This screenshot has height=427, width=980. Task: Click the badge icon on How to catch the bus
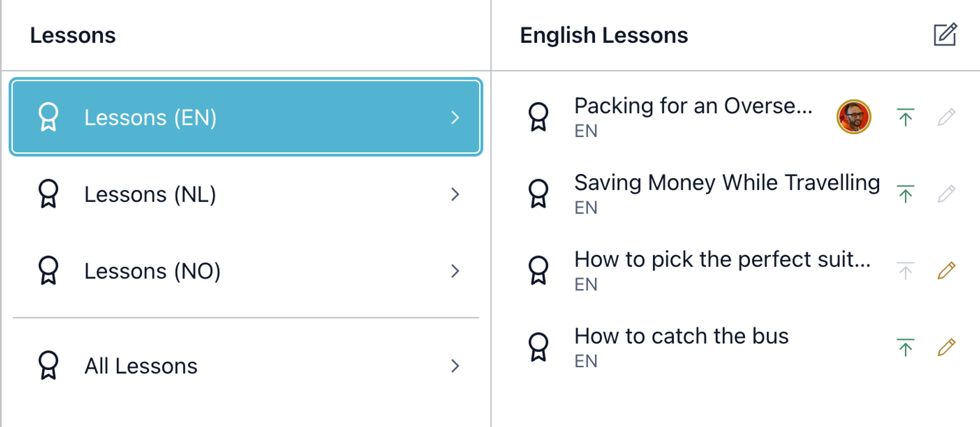[x=539, y=346]
